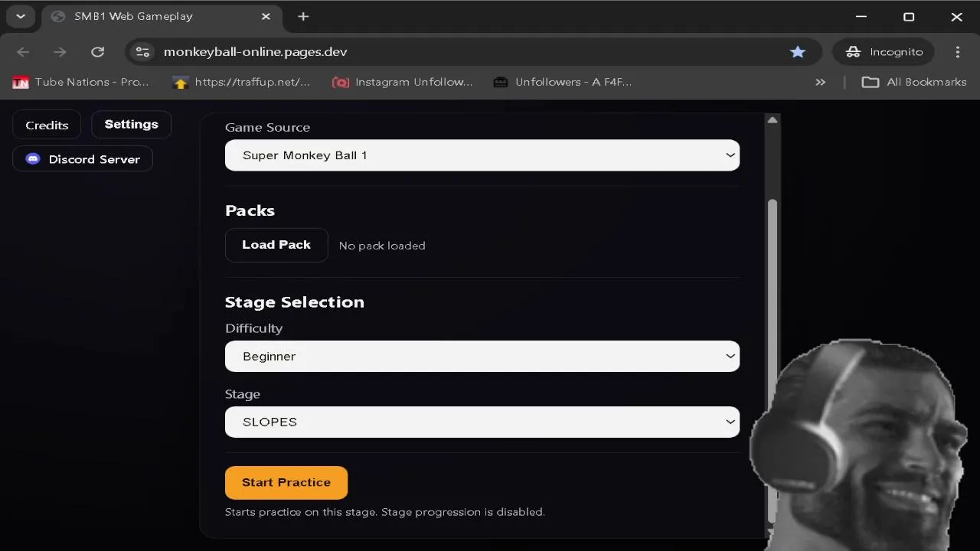Click the Start Practice button

pyautogui.click(x=286, y=483)
